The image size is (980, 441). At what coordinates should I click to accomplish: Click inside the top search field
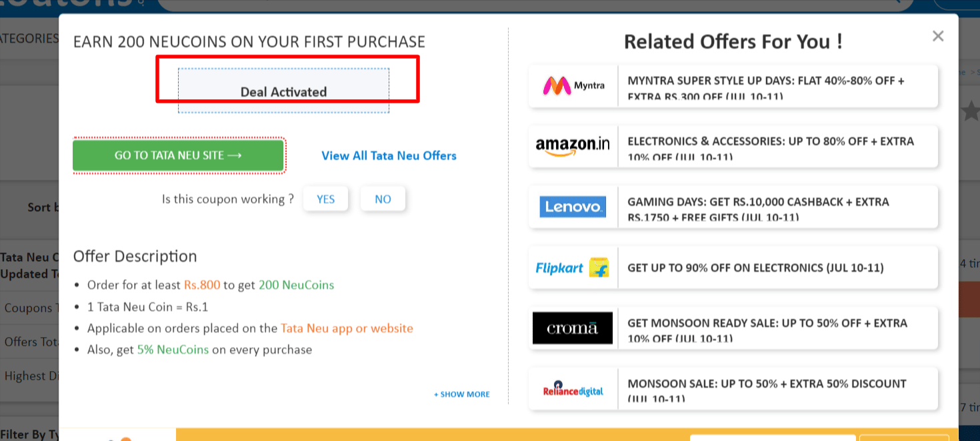point(533,5)
